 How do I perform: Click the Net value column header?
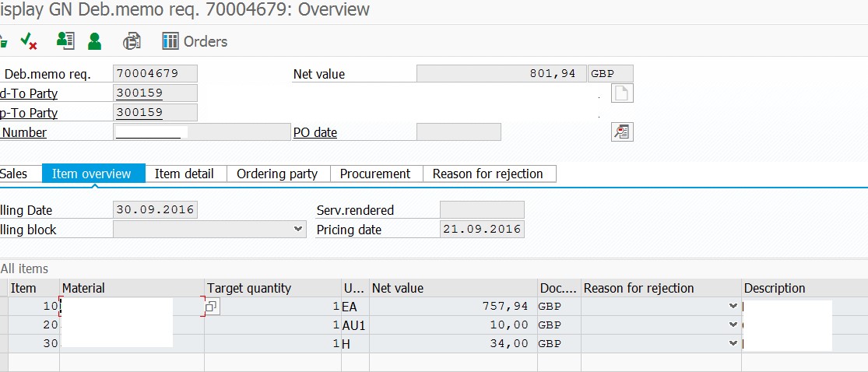pyautogui.click(x=398, y=288)
